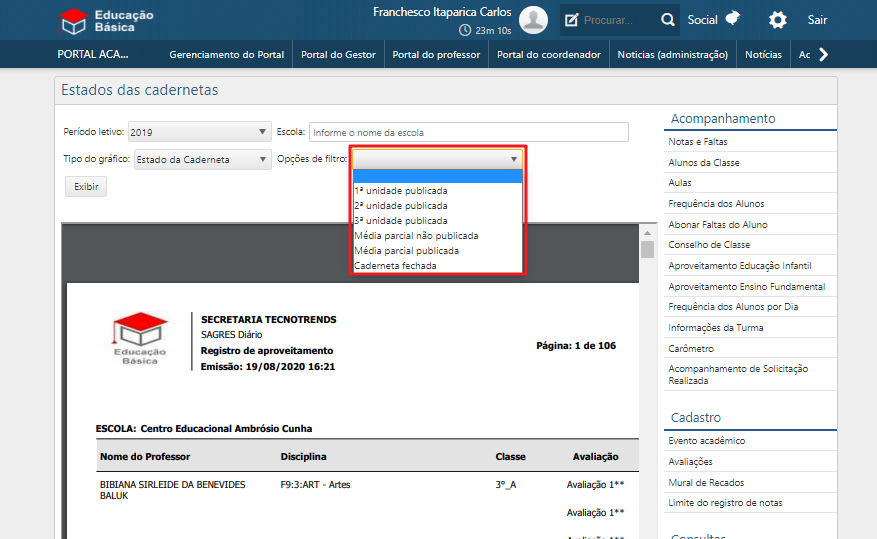The height and width of the screenshot is (539, 877).
Task: Open Portal do Gestor menu
Action: (x=338, y=54)
